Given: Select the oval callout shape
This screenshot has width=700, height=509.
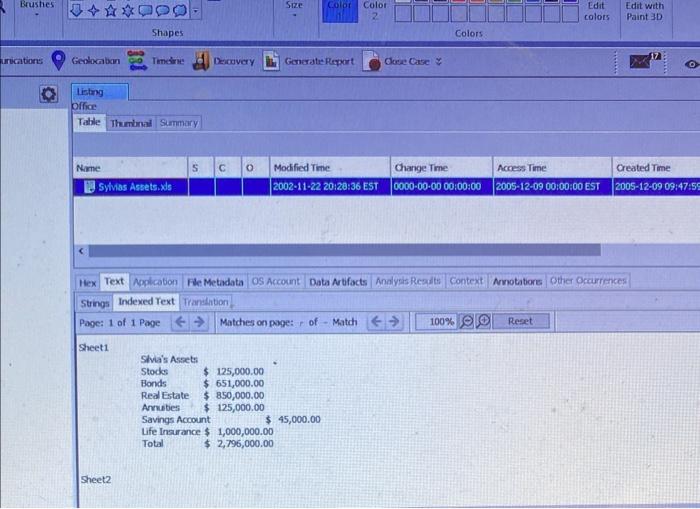Looking at the screenshot, I should [162, 10].
